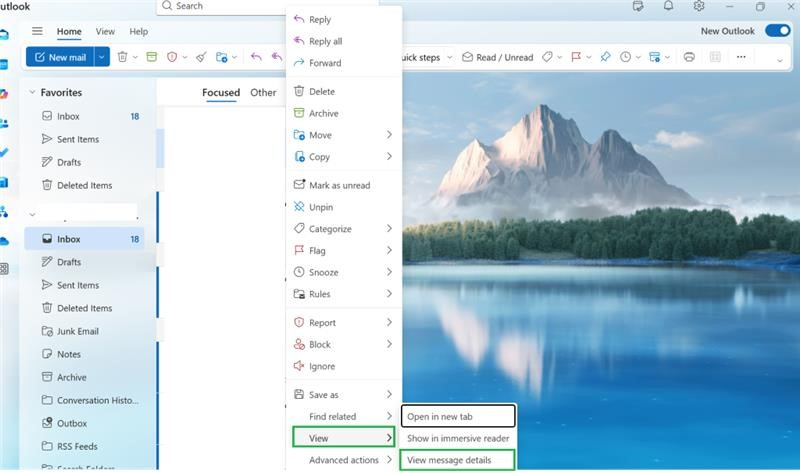Open the Quick steps dropdown
This screenshot has width=800, height=473.
click(449, 57)
